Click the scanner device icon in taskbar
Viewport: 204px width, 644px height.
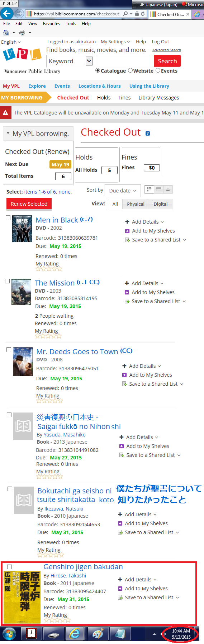pyautogui.click(x=53, y=634)
